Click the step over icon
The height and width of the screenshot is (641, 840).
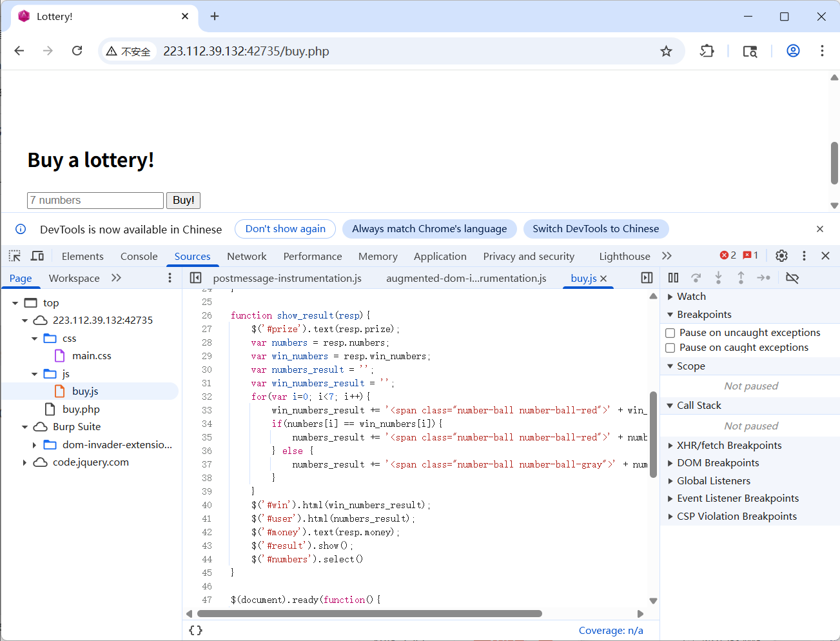696,278
